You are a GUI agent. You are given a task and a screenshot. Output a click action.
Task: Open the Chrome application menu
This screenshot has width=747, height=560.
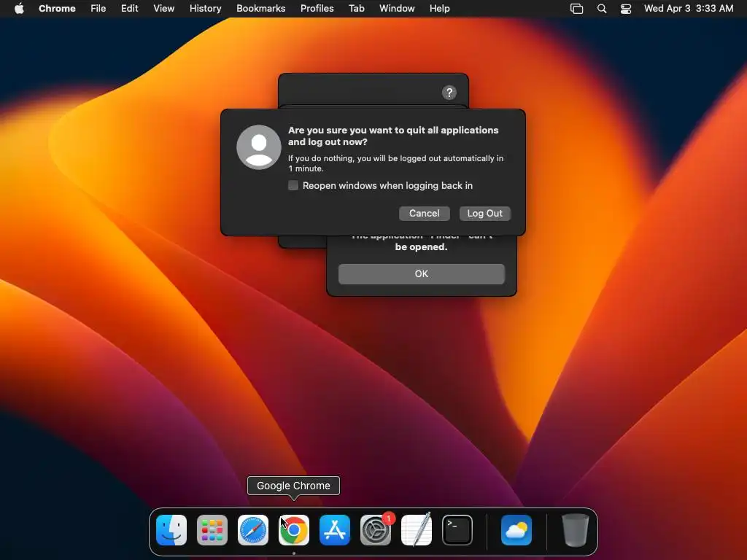pos(57,8)
